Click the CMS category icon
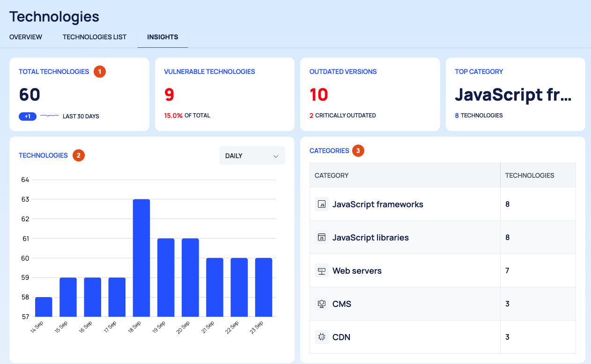The width and height of the screenshot is (591, 364). 322,304
